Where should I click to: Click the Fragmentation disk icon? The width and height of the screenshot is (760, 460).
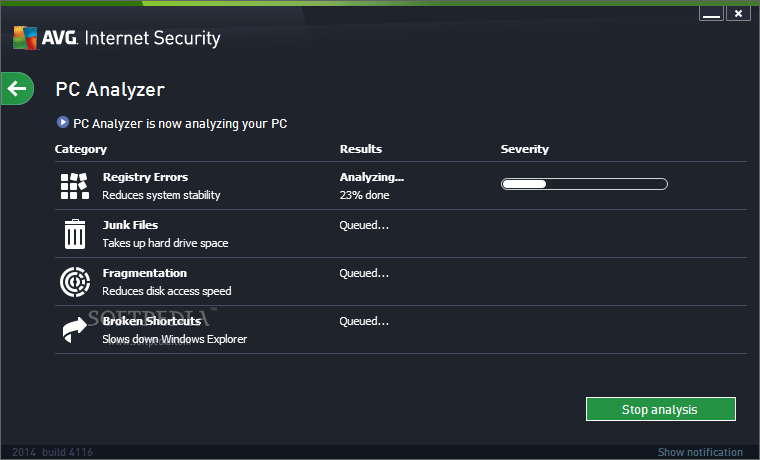[75, 282]
